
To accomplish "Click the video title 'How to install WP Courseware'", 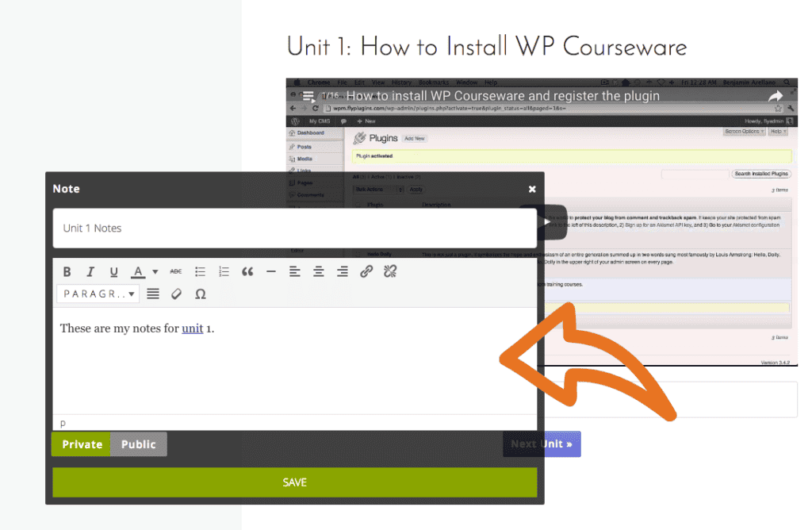I will click(x=503, y=96).
